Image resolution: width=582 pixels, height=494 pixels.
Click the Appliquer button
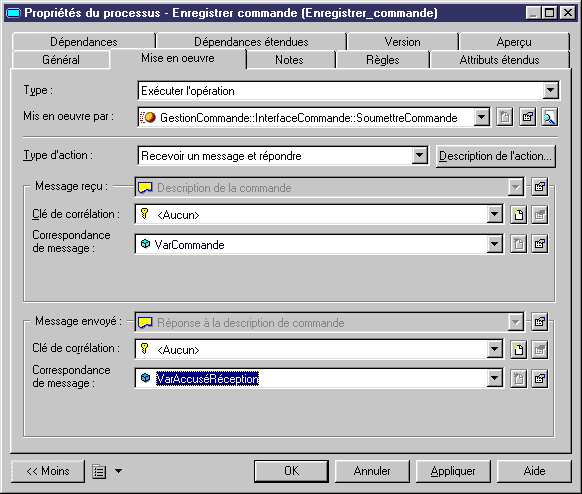[x=453, y=471]
